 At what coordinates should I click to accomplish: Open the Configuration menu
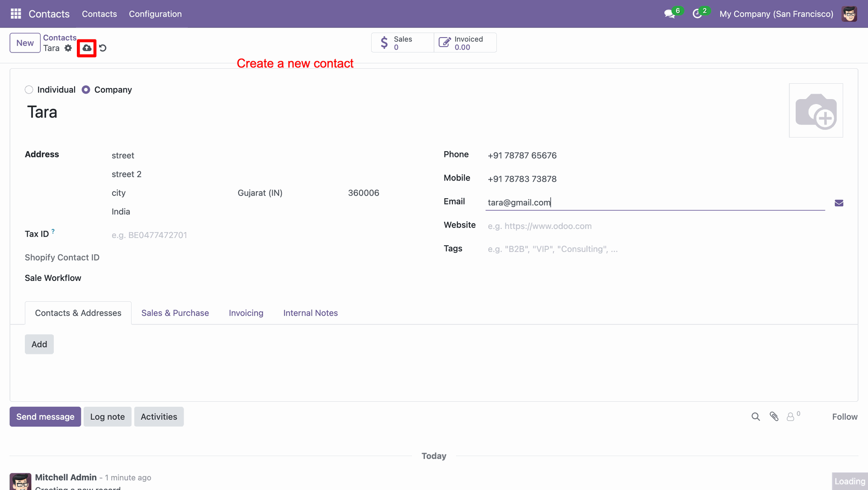pos(155,14)
